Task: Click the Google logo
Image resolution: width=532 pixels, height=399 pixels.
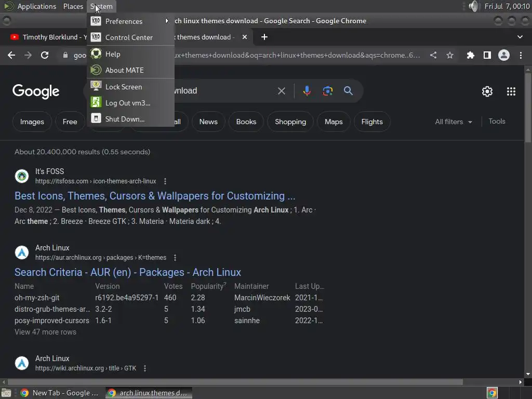Action: point(36,91)
